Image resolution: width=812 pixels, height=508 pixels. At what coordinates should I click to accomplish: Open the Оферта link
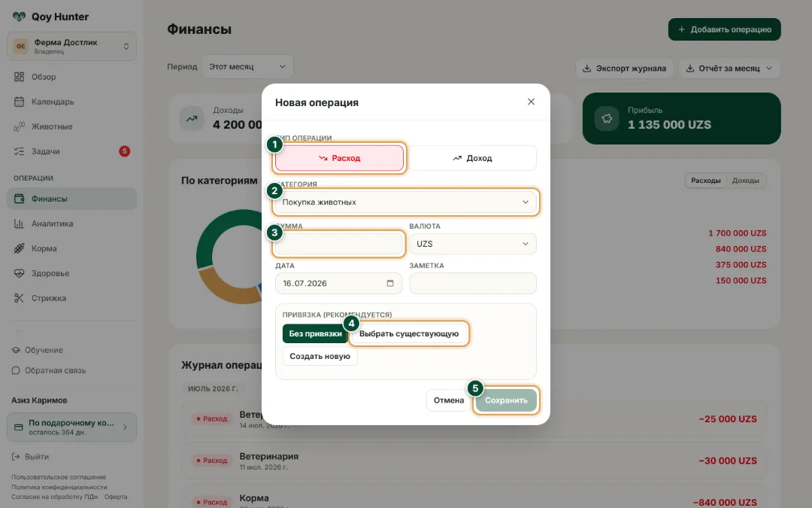click(116, 497)
